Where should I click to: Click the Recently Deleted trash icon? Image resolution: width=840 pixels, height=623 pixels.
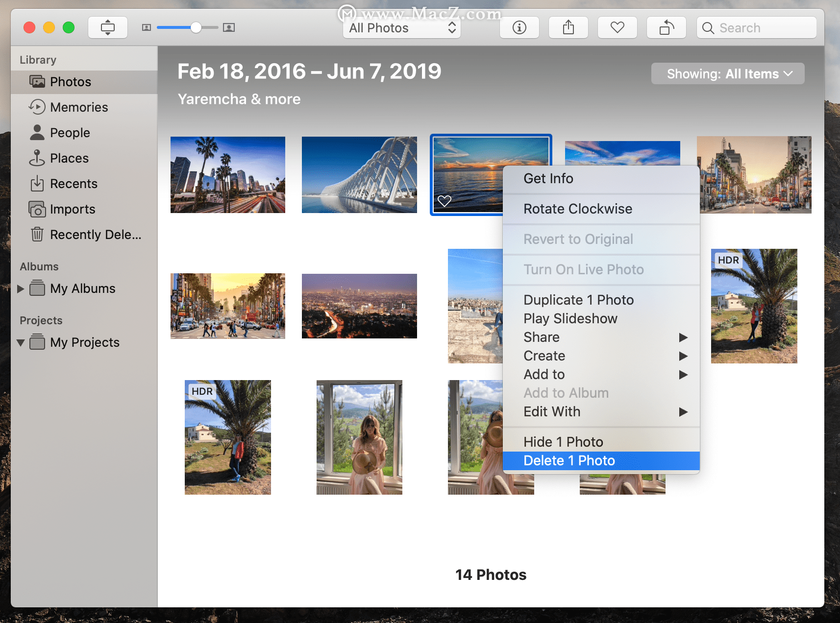(37, 234)
